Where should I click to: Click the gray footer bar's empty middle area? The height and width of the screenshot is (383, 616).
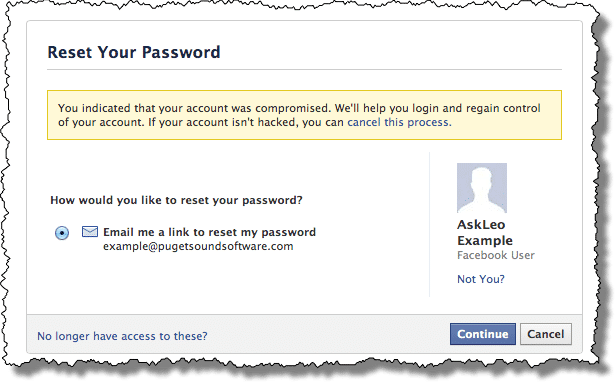[326, 334]
